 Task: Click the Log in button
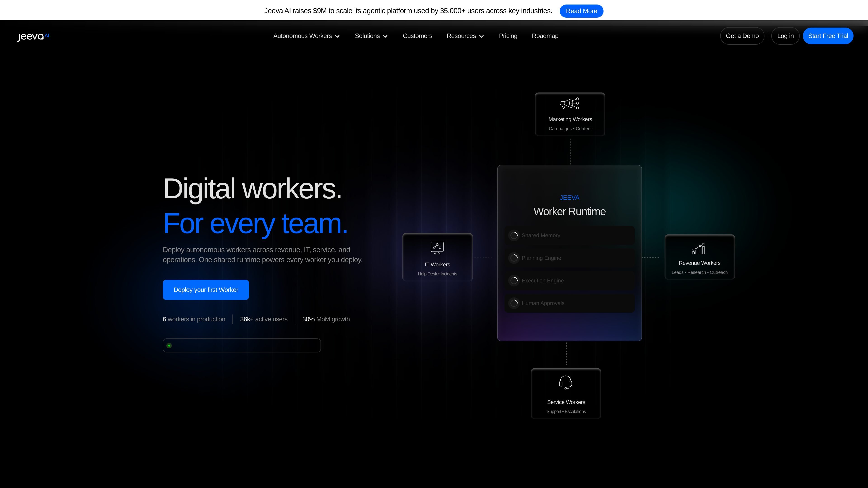pos(785,36)
